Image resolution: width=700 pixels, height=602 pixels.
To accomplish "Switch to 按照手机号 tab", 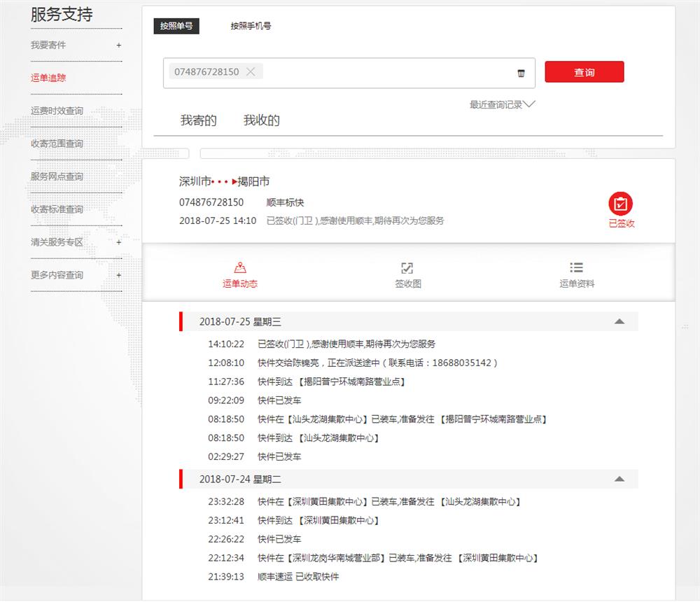I will (251, 26).
